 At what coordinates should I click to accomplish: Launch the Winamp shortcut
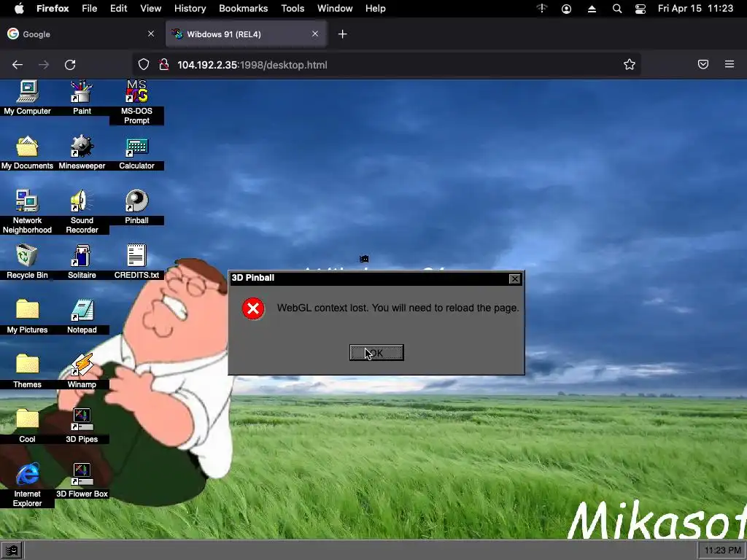(82, 371)
